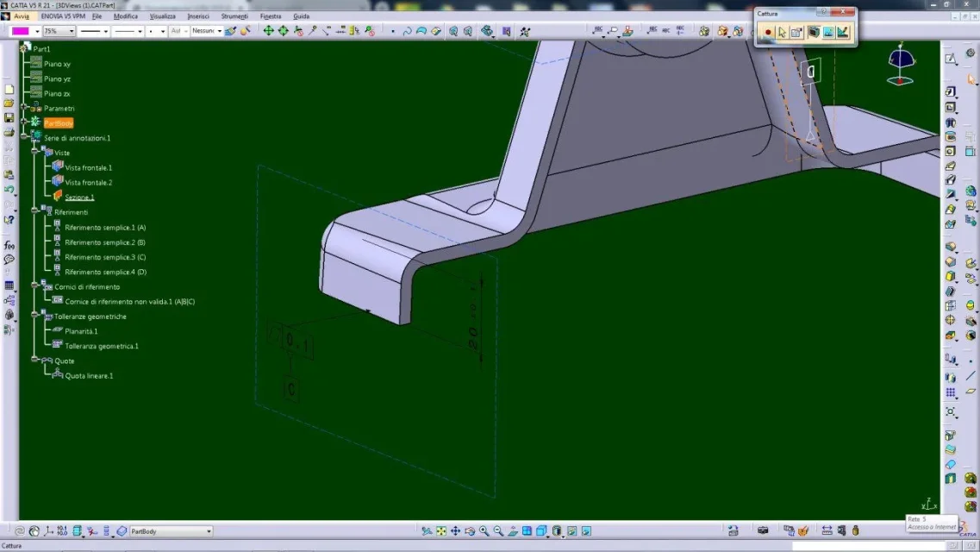Open the PartBody selector dropdown

209,531
